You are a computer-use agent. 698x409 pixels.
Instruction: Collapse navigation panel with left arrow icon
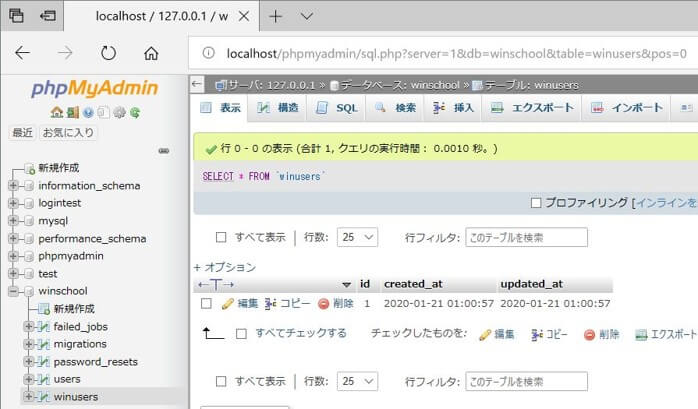(197, 84)
